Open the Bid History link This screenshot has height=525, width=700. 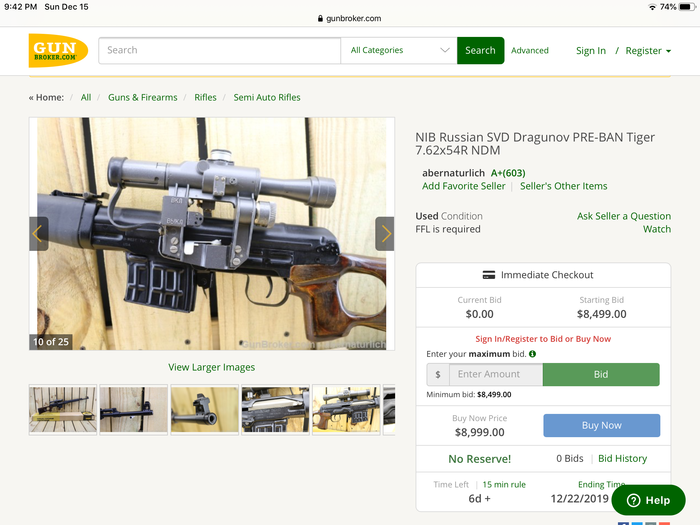pos(622,458)
